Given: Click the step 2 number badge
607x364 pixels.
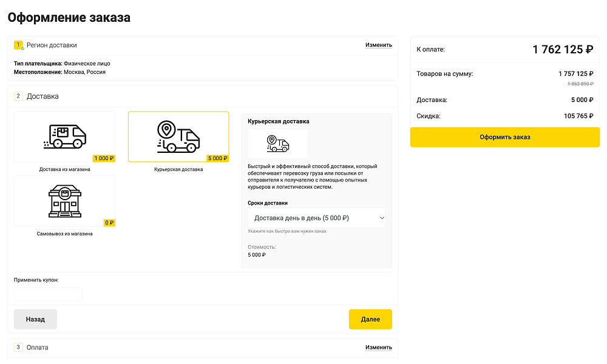Looking at the screenshot, I should click(x=18, y=96).
